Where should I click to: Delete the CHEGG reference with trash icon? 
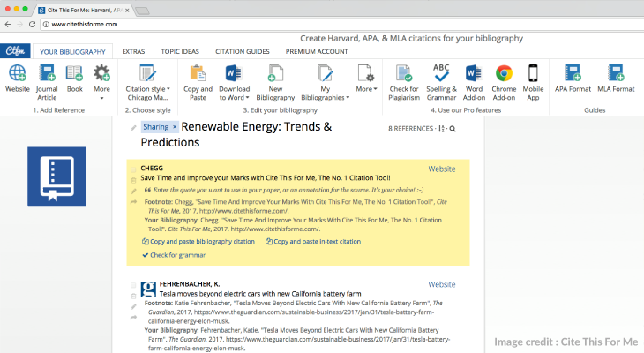pyautogui.click(x=133, y=180)
